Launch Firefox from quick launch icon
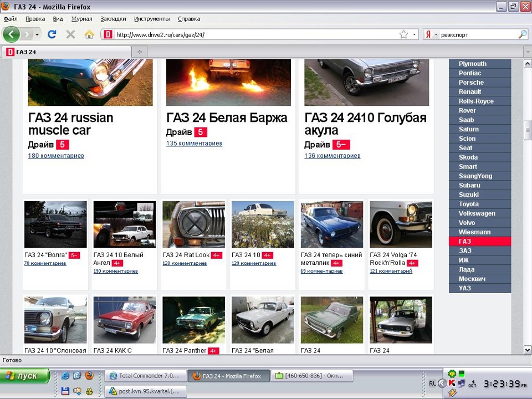 89,375
